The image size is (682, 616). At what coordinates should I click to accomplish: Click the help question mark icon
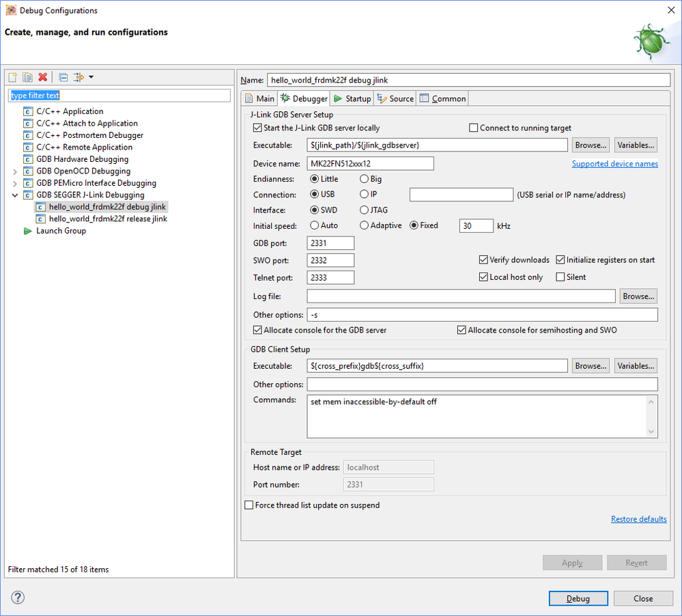click(18, 598)
